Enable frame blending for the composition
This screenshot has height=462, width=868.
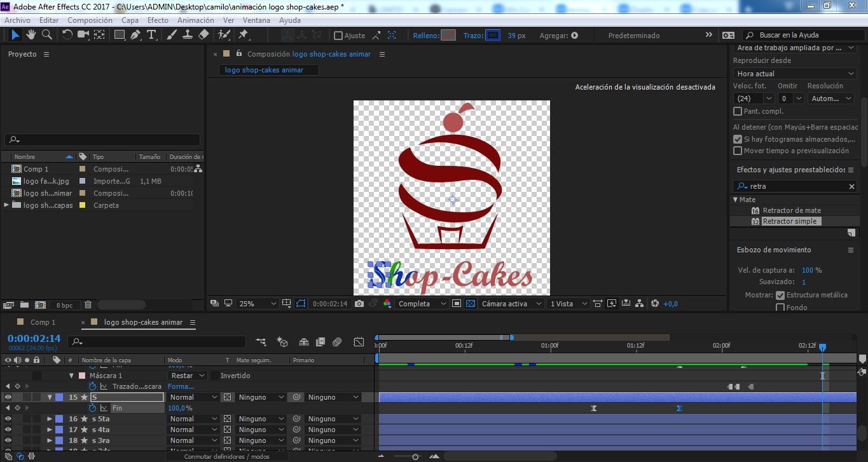coord(320,342)
